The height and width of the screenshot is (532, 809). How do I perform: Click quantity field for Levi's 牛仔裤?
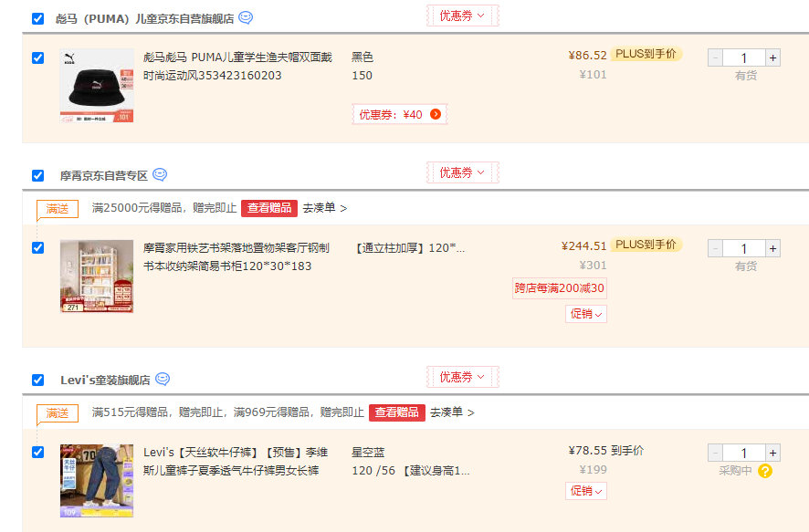pos(744,454)
